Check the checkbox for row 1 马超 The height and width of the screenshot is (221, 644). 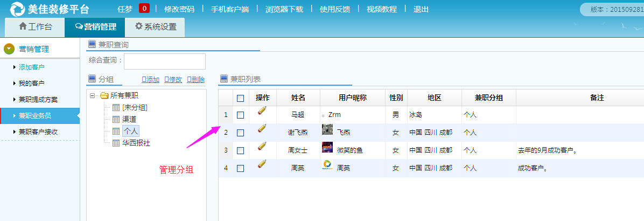[240, 115]
